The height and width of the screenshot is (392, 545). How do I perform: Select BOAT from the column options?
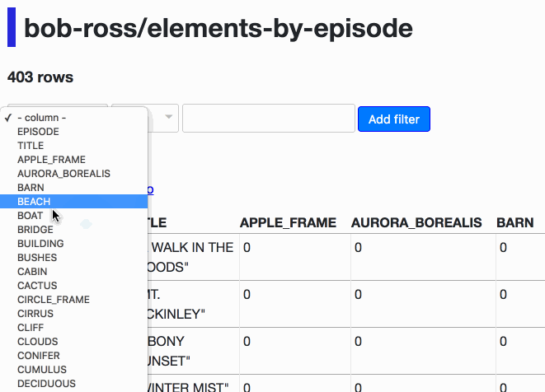(x=73, y=216)
